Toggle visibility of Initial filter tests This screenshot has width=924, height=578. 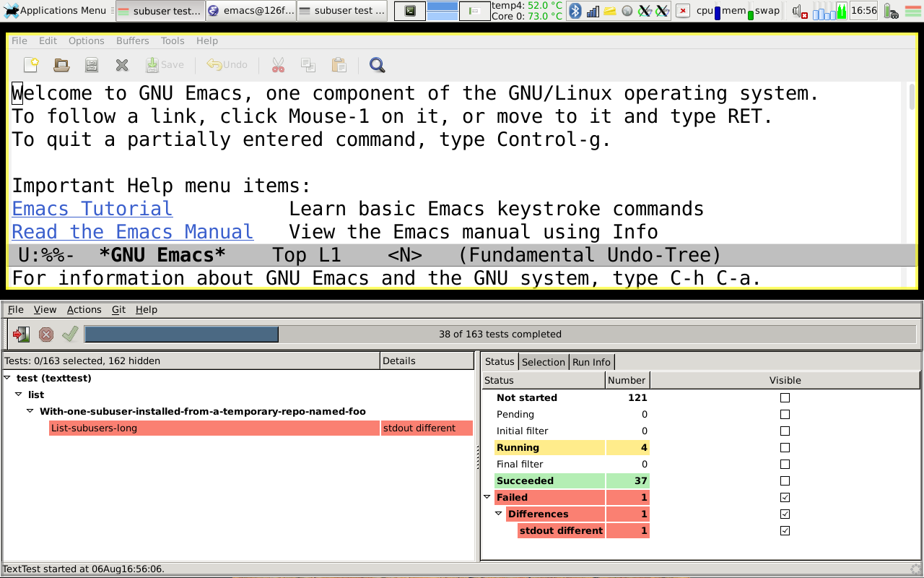(785, 431)
